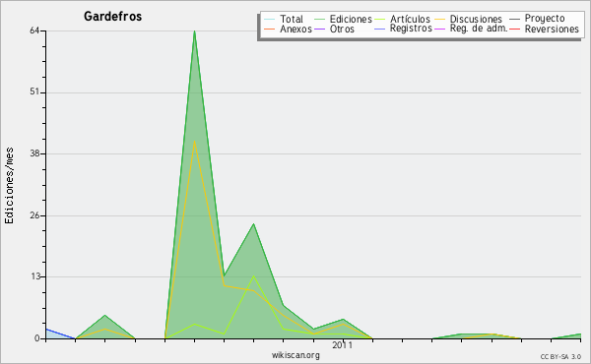Click the Gardefros chart title
Viewport: 591px width, 364px height.
point(112,16)
